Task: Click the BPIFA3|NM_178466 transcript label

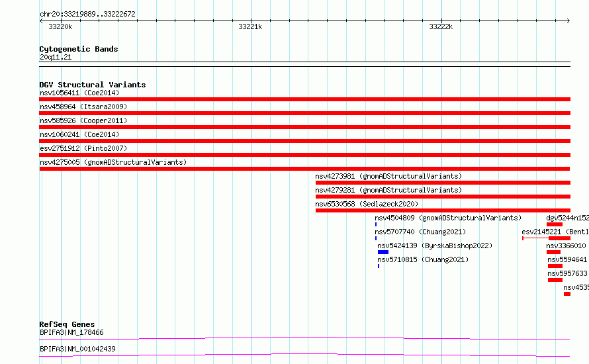Action: (x=71, y=332)
